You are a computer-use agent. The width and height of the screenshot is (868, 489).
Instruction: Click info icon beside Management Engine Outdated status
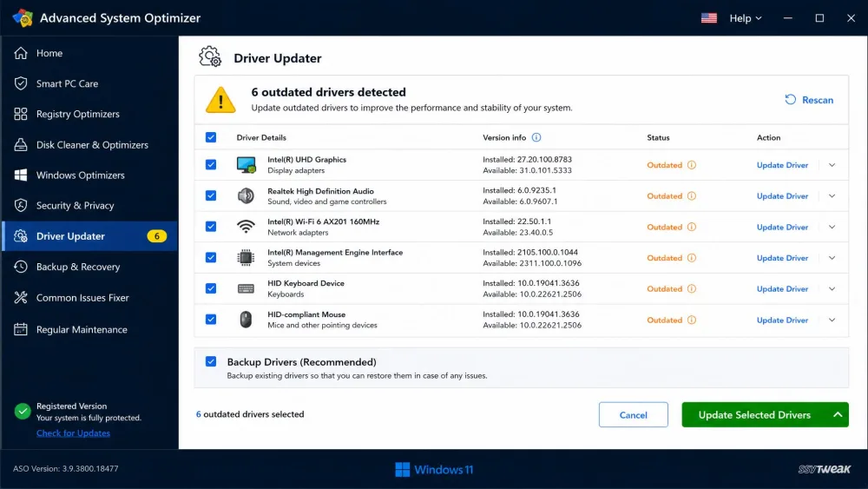pos(692,258)
